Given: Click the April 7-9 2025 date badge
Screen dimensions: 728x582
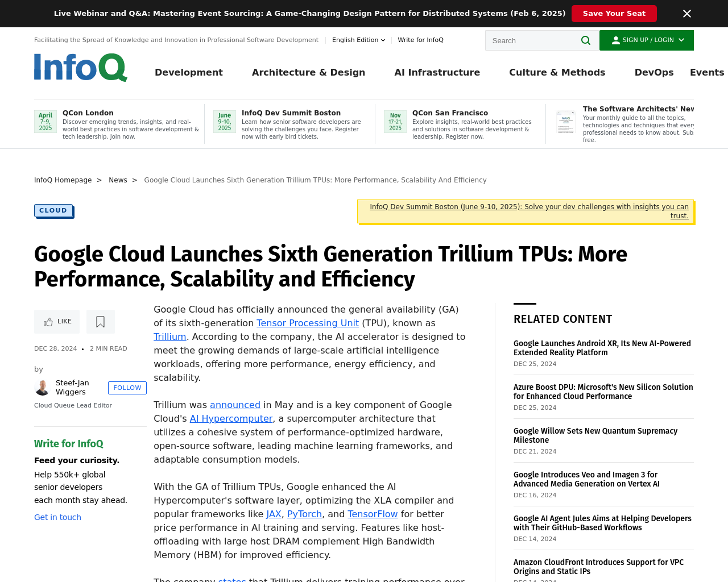Looking at the screenshot, I should (x=45, y=122).
